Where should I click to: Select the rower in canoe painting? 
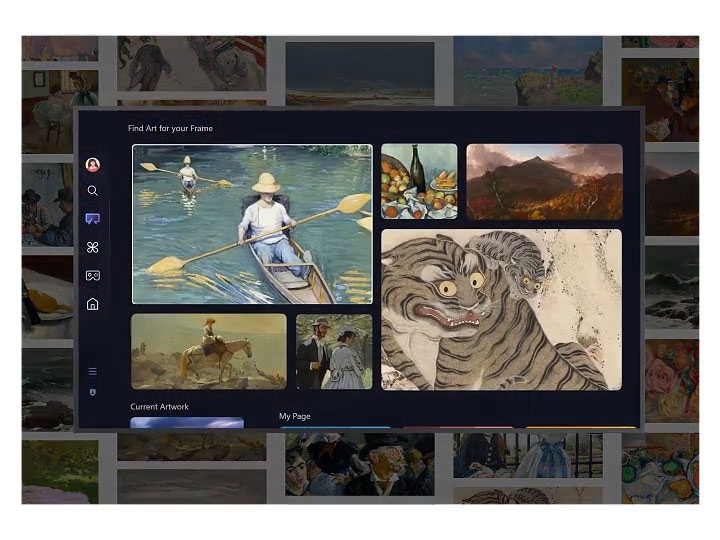coord(253,224)
